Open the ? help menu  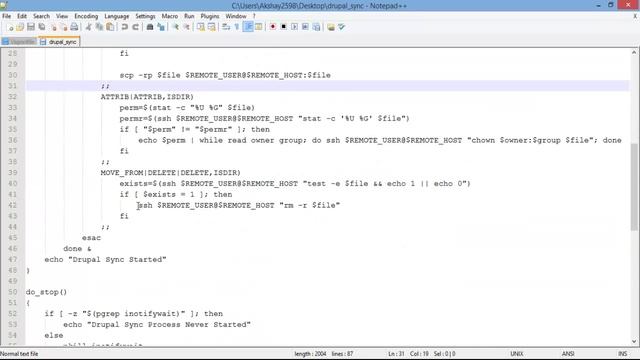coord(254,16)
